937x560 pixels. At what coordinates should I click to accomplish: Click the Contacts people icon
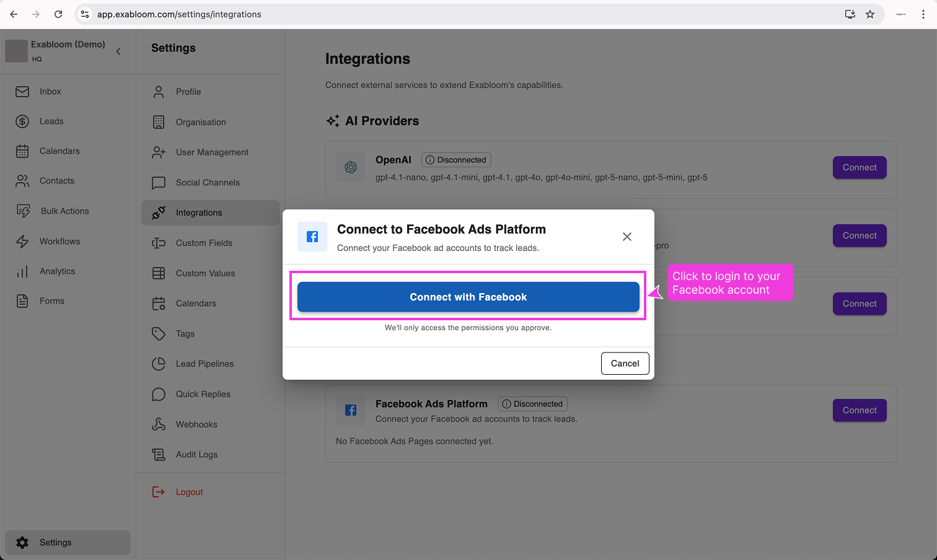[x=22, y=180]
